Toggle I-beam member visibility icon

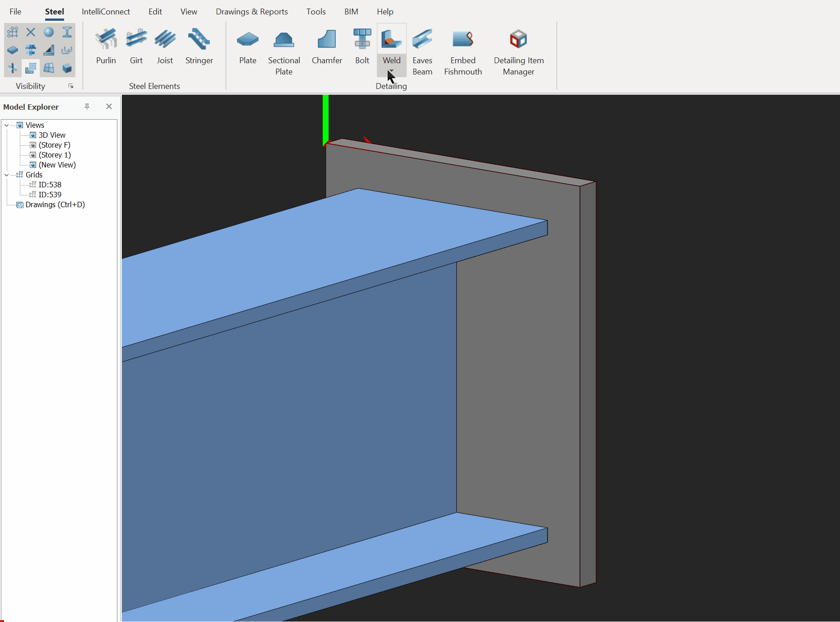(x=67, y=32)
